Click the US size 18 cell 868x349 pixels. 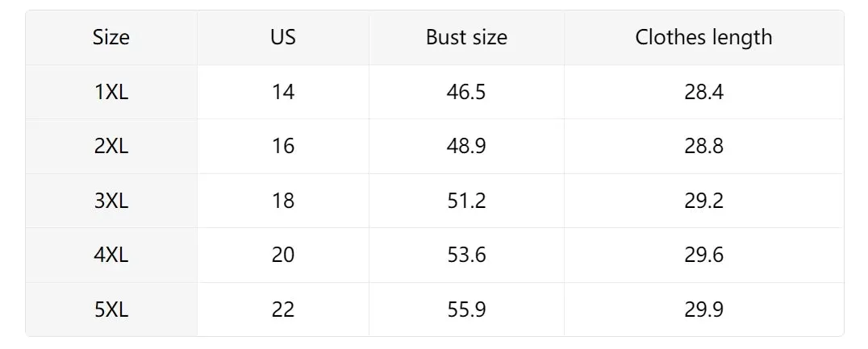283,201
